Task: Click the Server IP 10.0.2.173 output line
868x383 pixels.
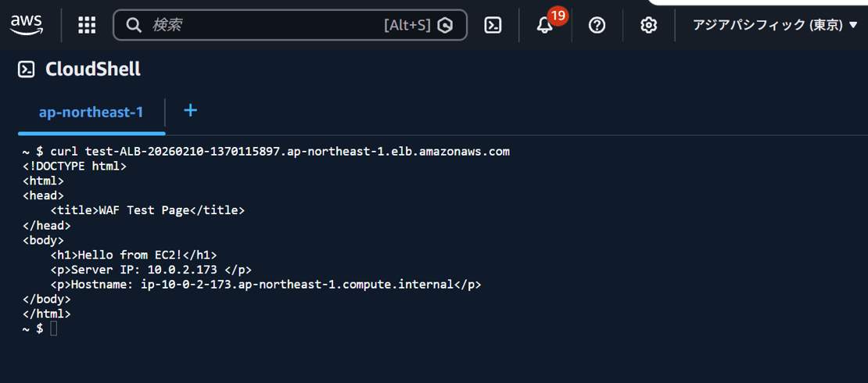Action: [x=150, y=270]
